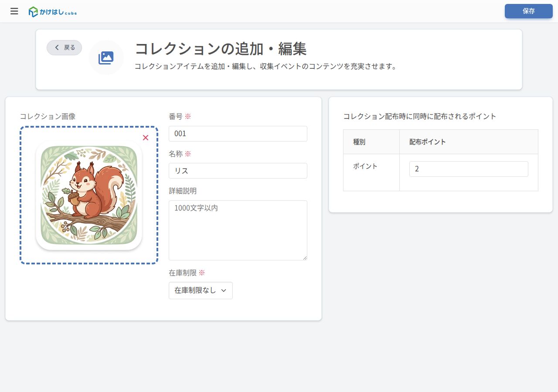Remove the image with red X
The width and height of the screenshot is (558, 392).
(x=146, y=138)
